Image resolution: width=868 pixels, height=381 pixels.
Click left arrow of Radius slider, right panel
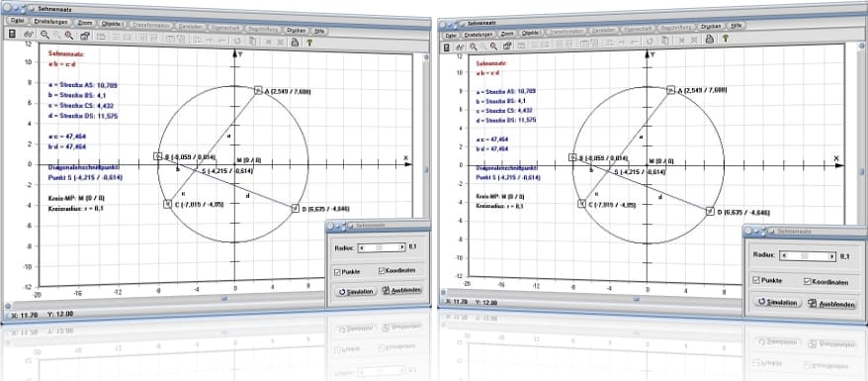tap(783, 256)
